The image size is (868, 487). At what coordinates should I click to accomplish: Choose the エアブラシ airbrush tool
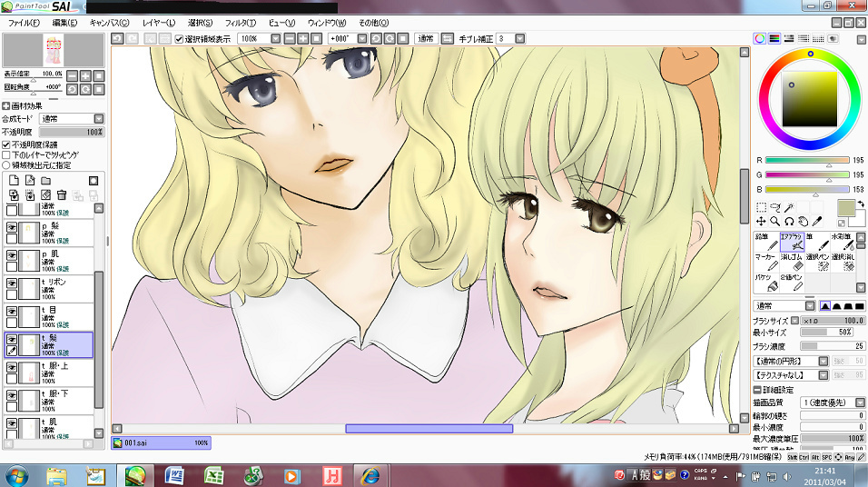(x=792, y=242)
